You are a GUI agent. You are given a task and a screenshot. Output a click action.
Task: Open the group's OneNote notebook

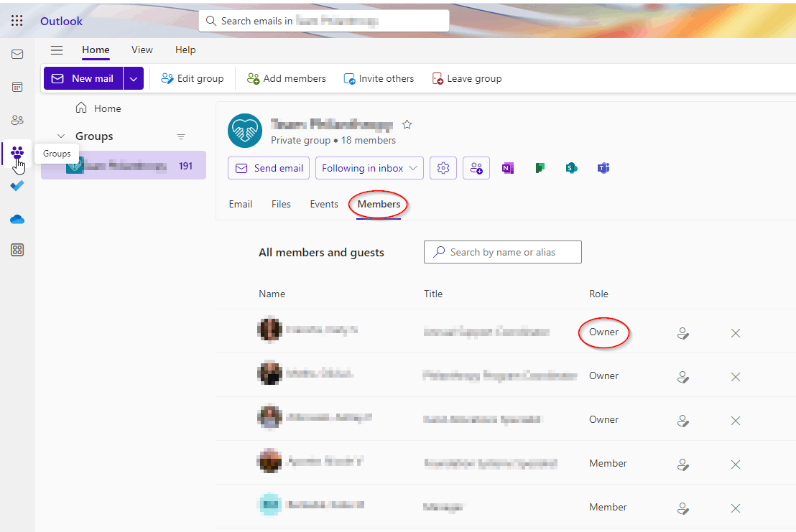tap(508, 168)
